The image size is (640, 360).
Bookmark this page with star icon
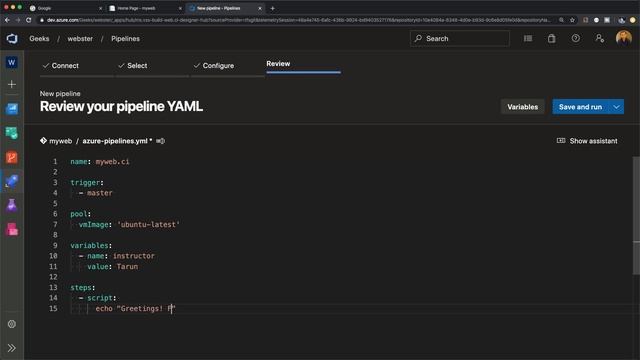(x=572, y=20)
